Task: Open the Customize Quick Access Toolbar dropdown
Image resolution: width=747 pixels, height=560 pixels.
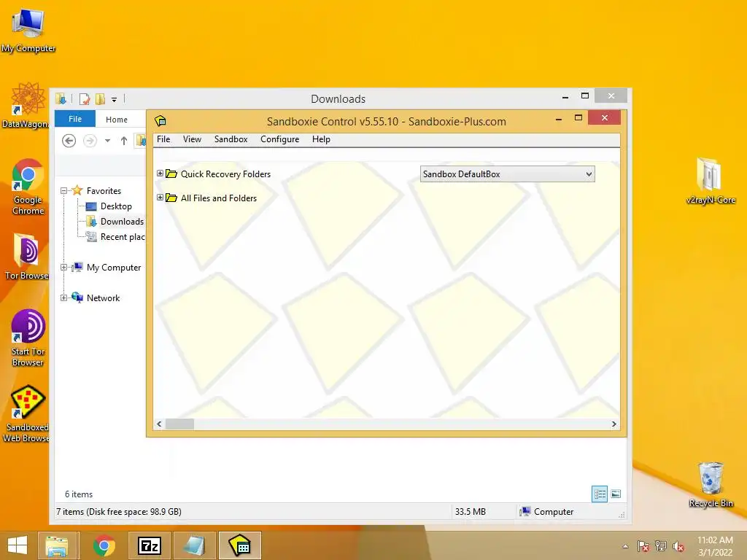Action: [x=115, y=99]
